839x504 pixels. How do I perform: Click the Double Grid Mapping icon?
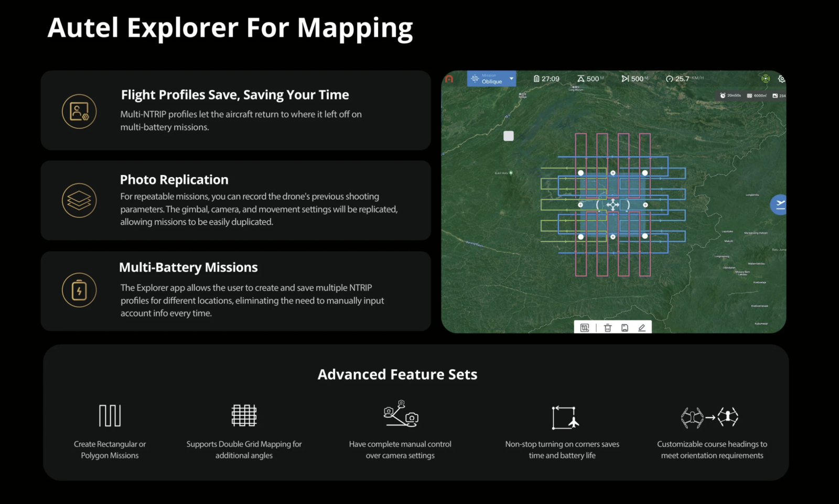coord(244,415)
